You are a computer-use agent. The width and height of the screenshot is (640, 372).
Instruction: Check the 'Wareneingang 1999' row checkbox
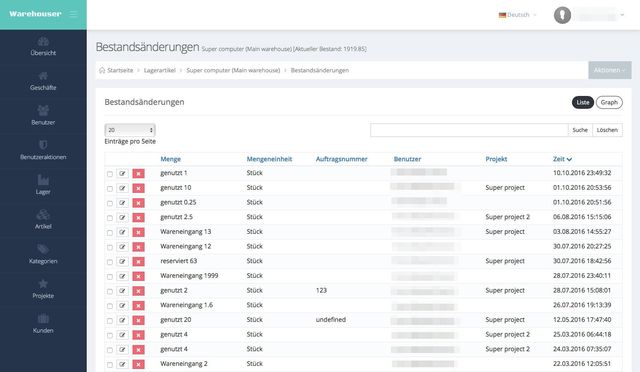(x=110, y=277)
